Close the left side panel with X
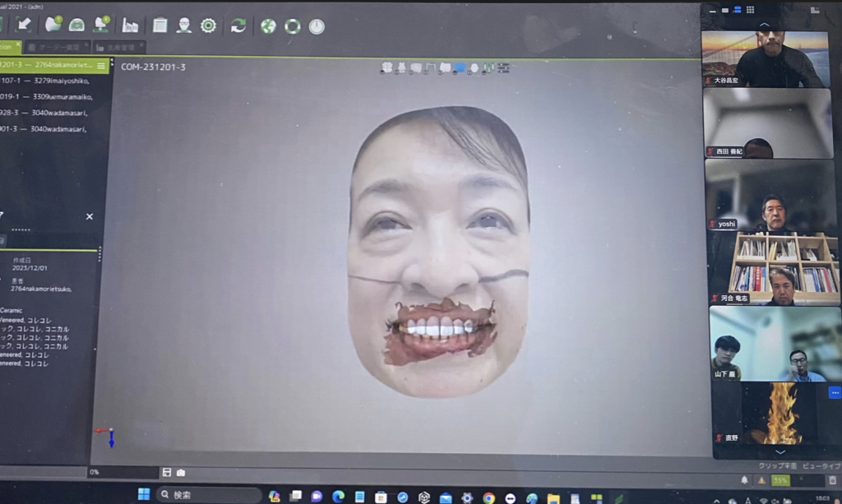 tap(90, 217)
